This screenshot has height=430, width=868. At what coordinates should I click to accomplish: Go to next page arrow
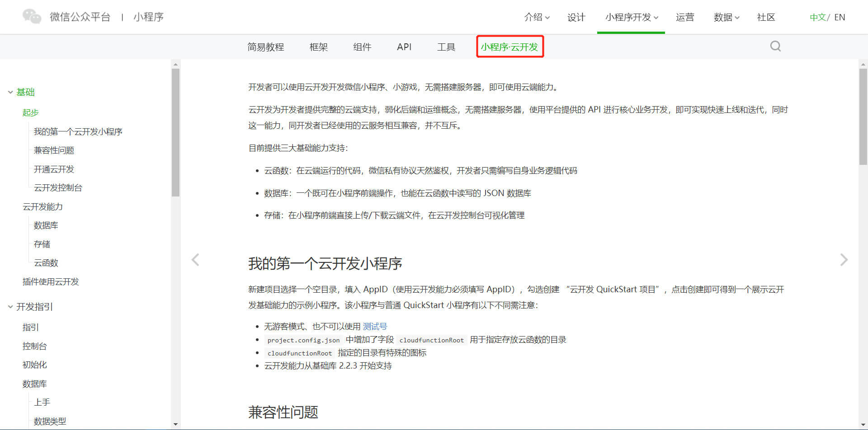844,260
